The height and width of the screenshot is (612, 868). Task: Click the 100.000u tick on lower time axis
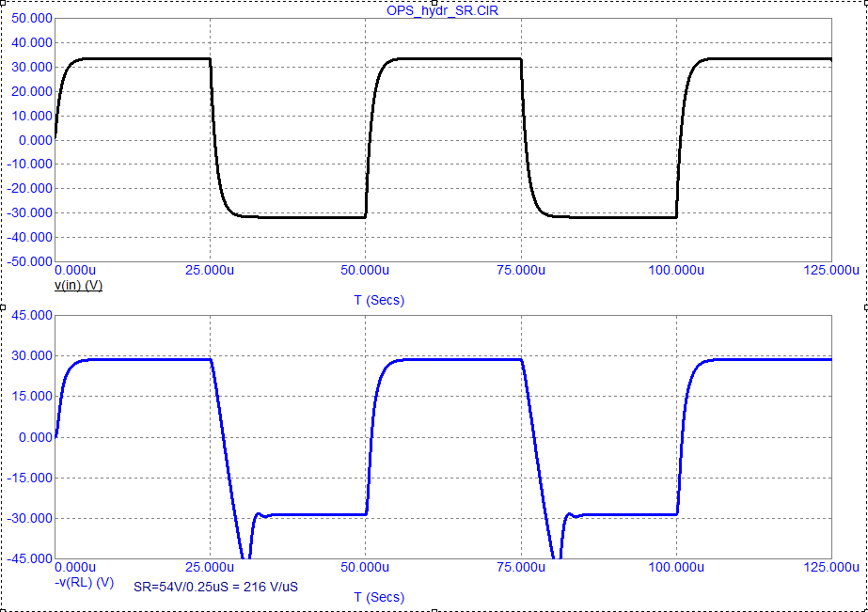(x=676, y=567)
